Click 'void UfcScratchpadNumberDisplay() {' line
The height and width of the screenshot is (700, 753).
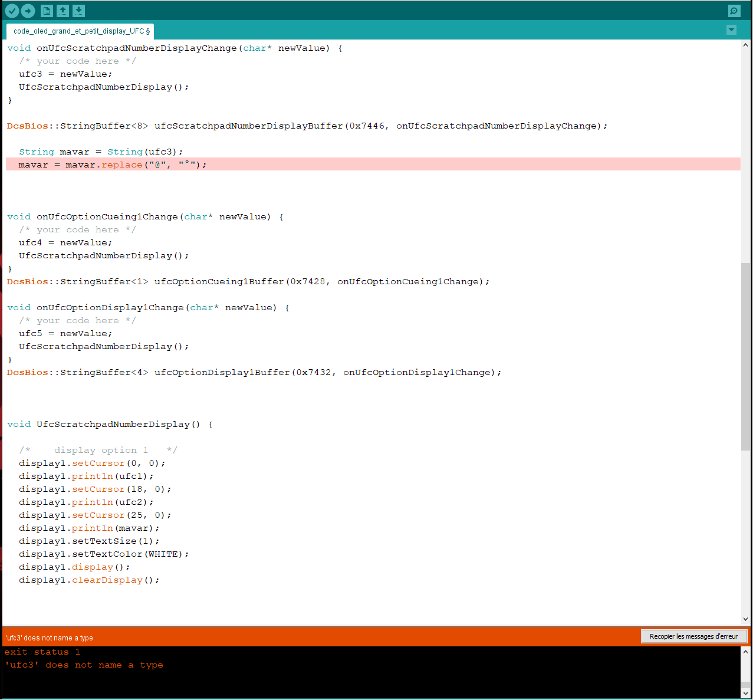tap(110, 425)
